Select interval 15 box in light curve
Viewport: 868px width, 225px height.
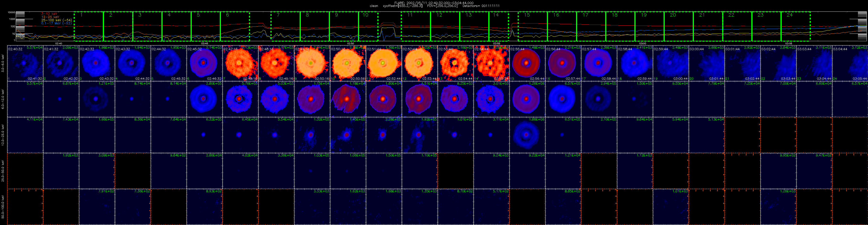(533, 26)
